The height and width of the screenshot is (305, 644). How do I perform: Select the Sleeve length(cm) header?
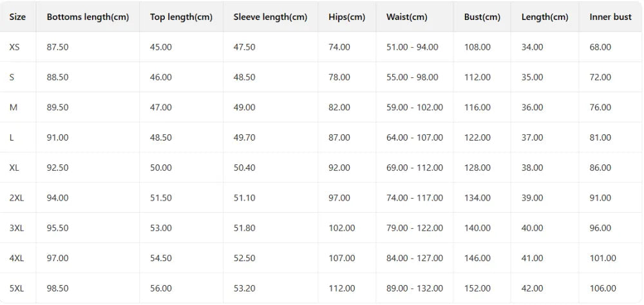(x=270, y=17)
